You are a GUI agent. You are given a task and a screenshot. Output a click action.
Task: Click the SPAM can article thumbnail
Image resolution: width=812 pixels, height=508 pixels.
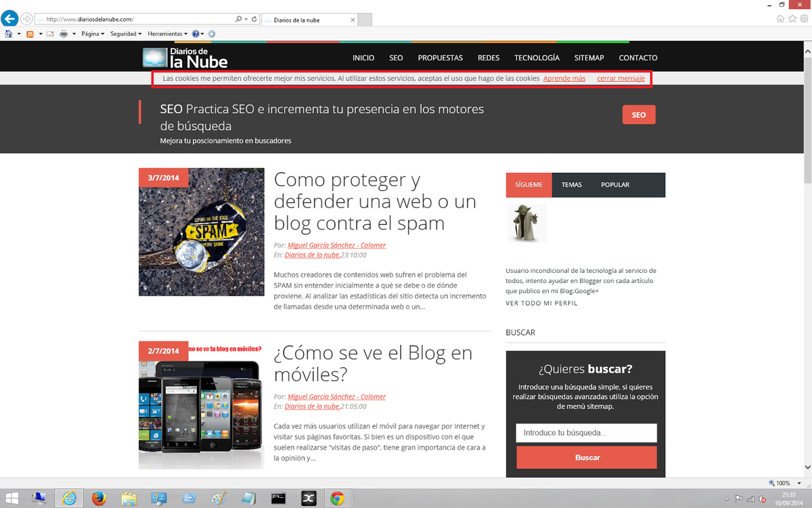[x=201, y=232]
